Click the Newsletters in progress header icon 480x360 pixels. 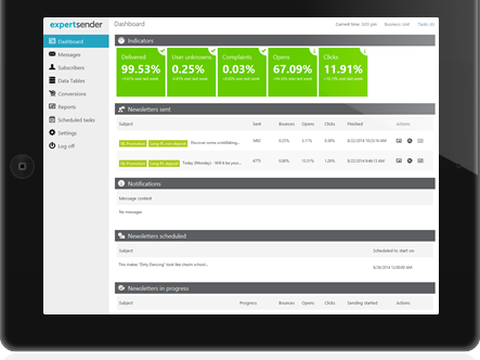click(x=121, y=288)
